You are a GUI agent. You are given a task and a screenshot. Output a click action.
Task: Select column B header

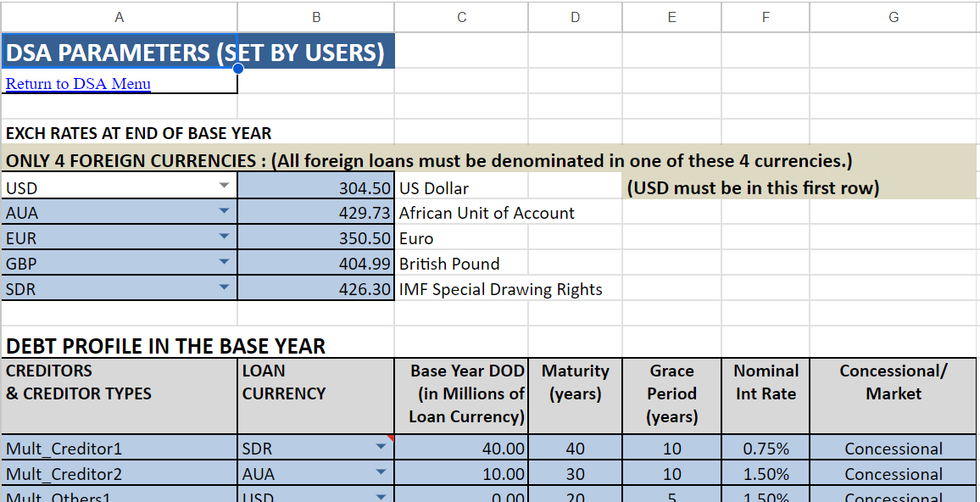316,17
